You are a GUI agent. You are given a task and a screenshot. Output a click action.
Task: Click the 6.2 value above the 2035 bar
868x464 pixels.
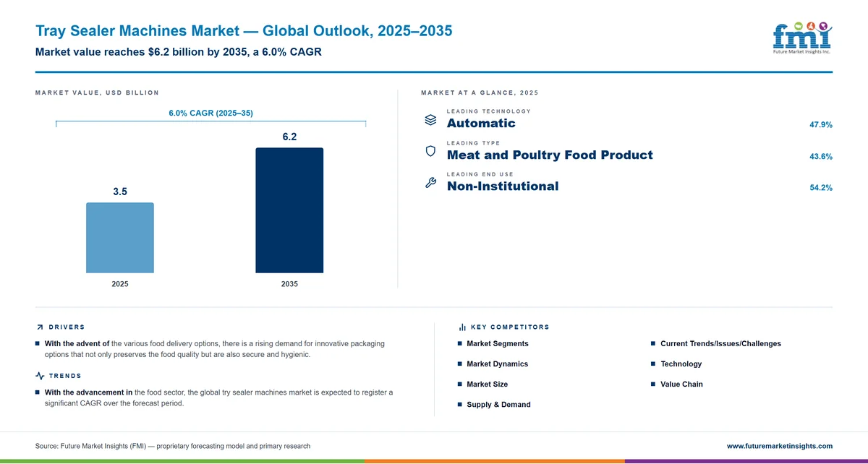point(289,137)
